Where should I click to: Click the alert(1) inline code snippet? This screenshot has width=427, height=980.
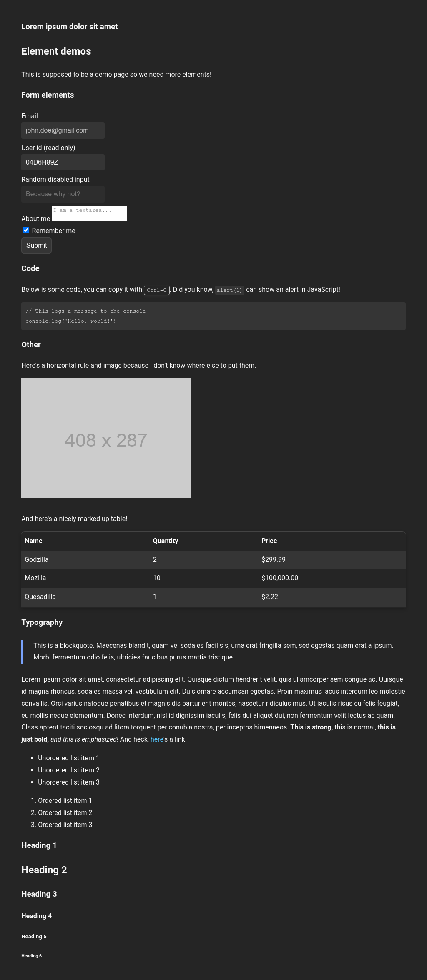(x=229, y=290)
